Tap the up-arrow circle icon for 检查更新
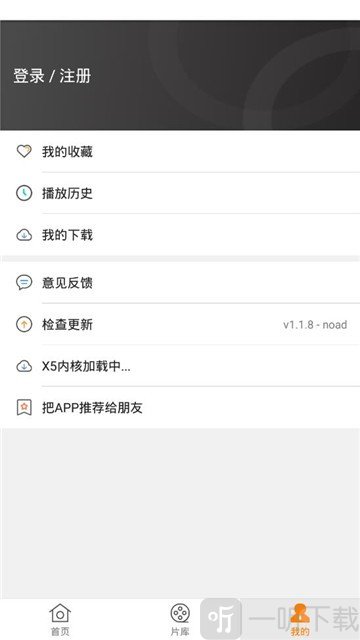 click(x=24, y=324)
